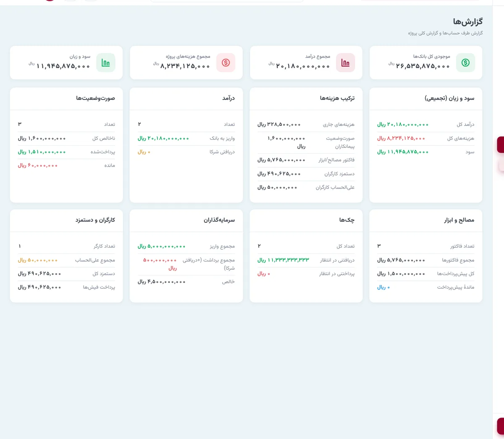The width and height of the screenshot is (504, 439).
Task: Click the فاکتور مصالح/ابزار row label
Action: pyautogui.click(x=336, y=160)
